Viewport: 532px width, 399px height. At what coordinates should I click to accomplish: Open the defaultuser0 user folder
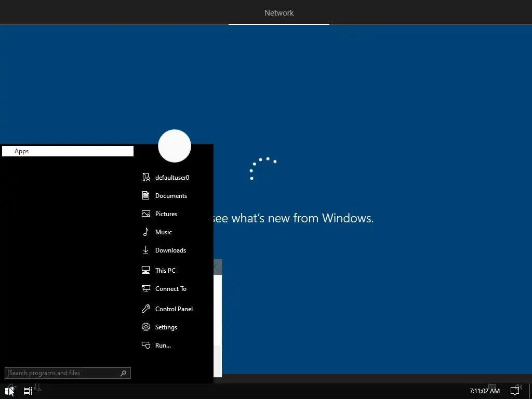[x=172, y=178]
